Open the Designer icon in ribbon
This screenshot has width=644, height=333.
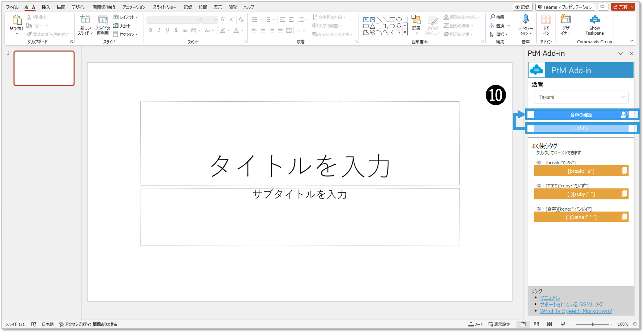point(565,20)
